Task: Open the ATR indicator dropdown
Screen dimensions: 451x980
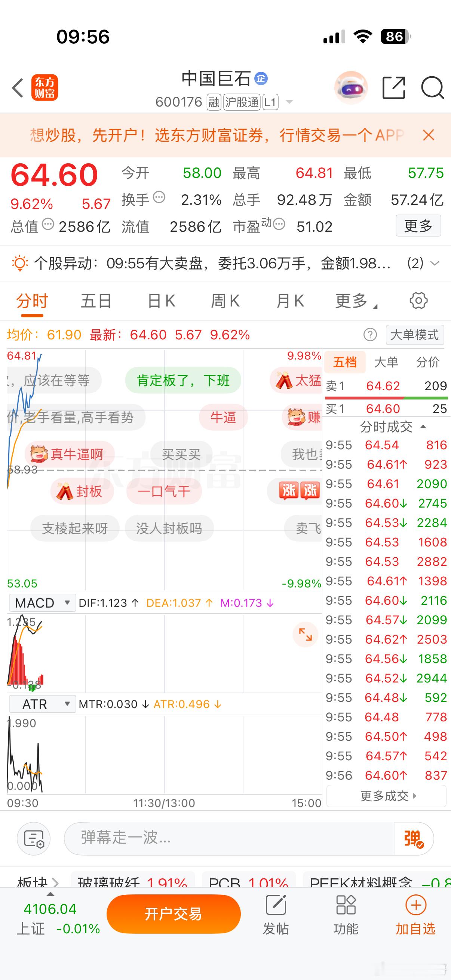Action: [42, 704]
